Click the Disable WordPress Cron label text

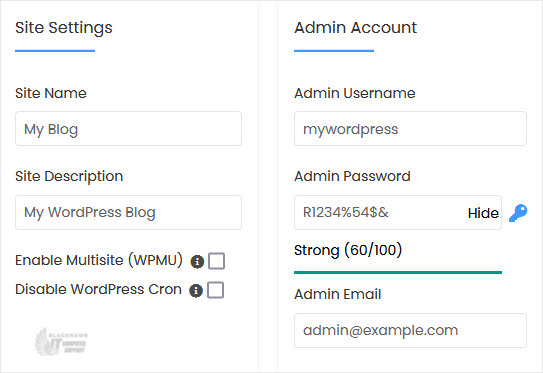pos(98,289)
